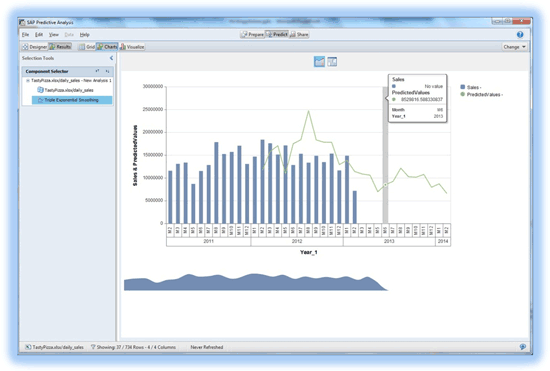This screenshot has height=371, width=550.
Task: Click the Component Selector sort ascending icon
Action: click(x=97, y=71)
